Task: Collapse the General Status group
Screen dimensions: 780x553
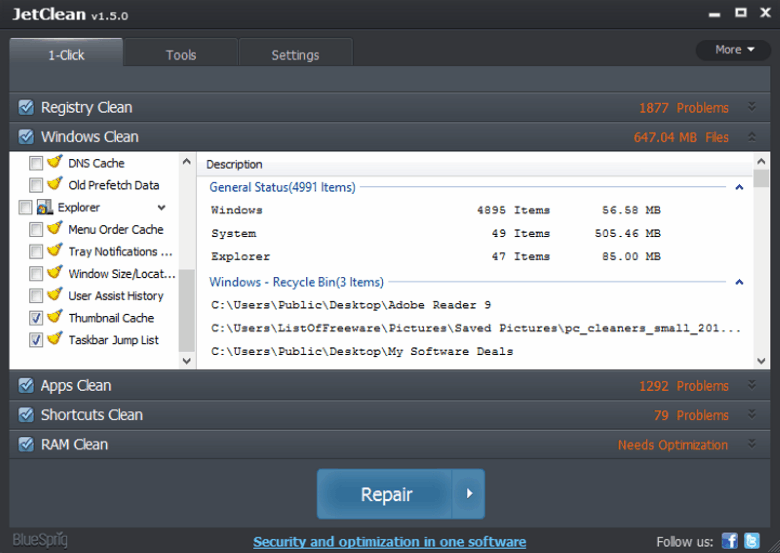Action: [x=739, y=187]
